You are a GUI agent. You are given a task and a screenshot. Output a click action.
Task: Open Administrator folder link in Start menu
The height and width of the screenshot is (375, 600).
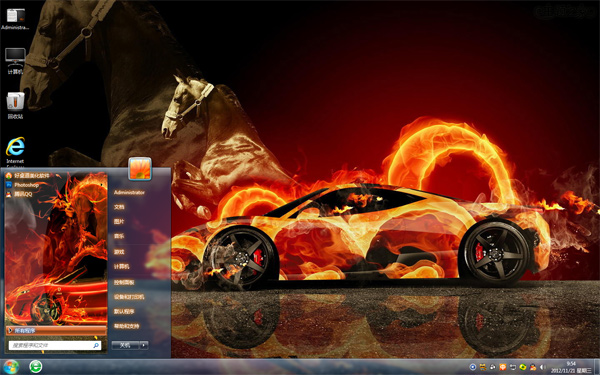click(129, 192)
